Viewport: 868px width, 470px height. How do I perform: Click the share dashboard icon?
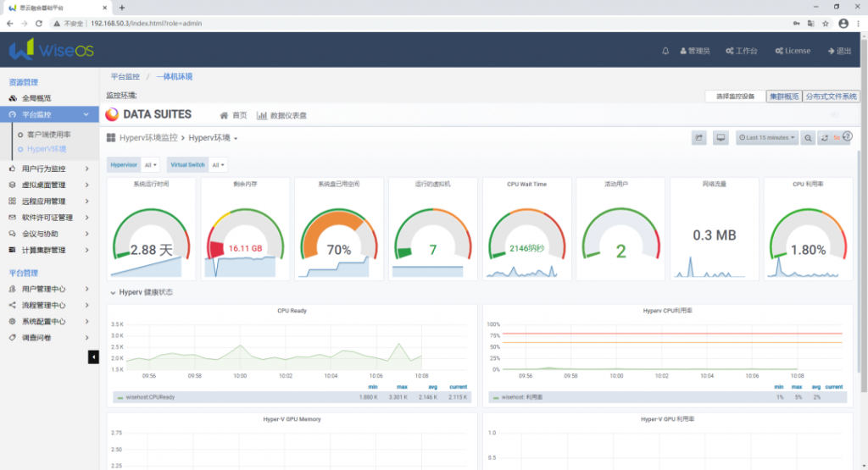pos(699,137)
